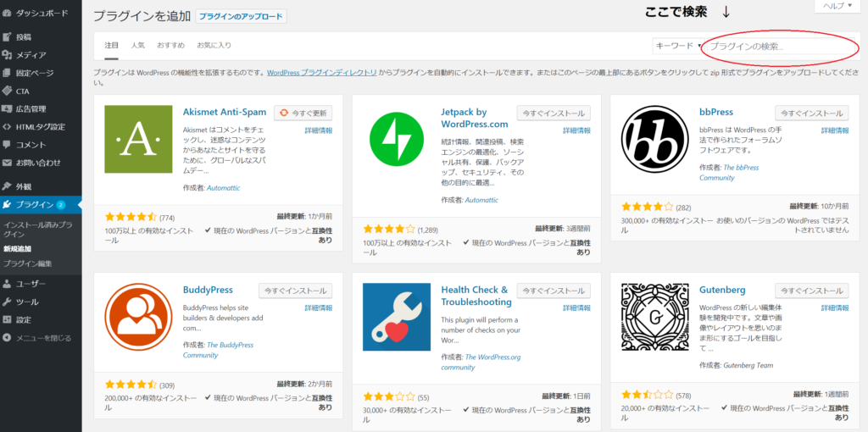The height and width of the screenshot is (432, 868).
Task: Click the プラグイン plug icon
Action: pyautogui.click(x=7, y=205)
